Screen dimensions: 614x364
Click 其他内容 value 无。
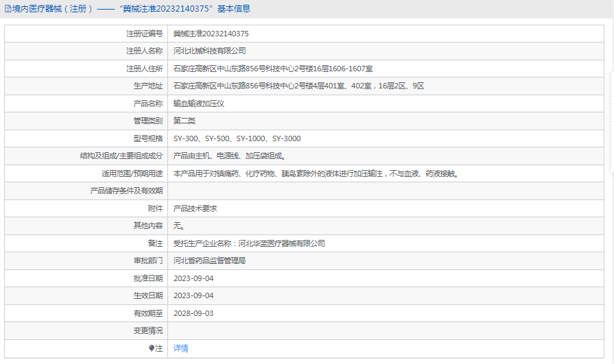coord(179,226)
